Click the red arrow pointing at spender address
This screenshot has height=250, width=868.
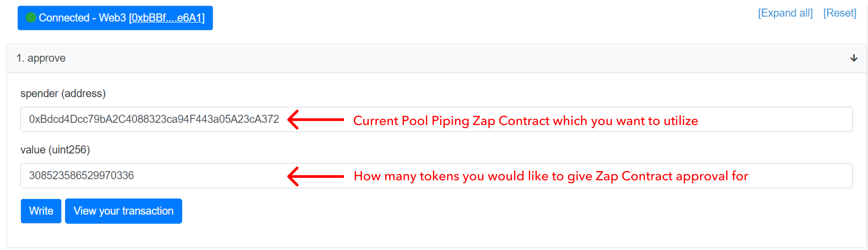(315, 119)
